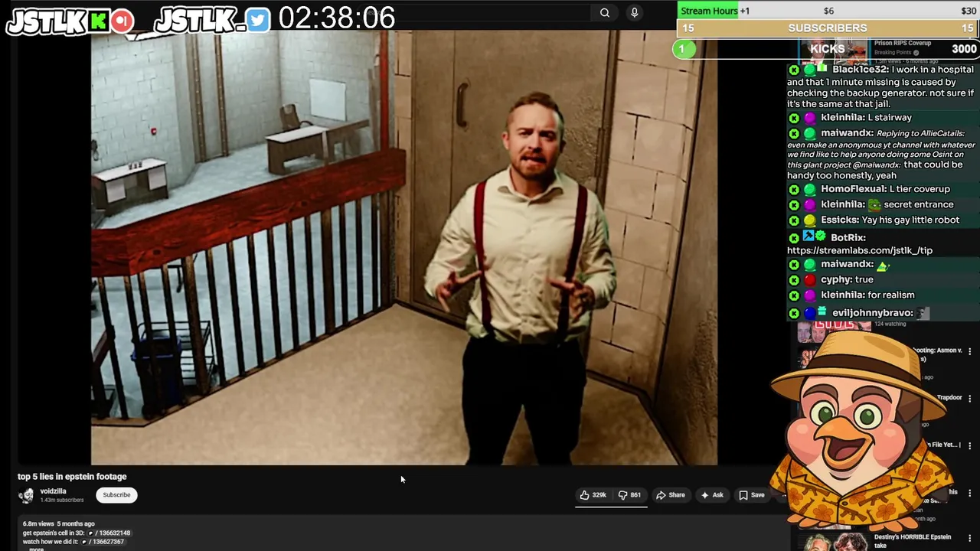Click cyphy's red avatar badge
This screenshot has height=551, width=980.
810,280
